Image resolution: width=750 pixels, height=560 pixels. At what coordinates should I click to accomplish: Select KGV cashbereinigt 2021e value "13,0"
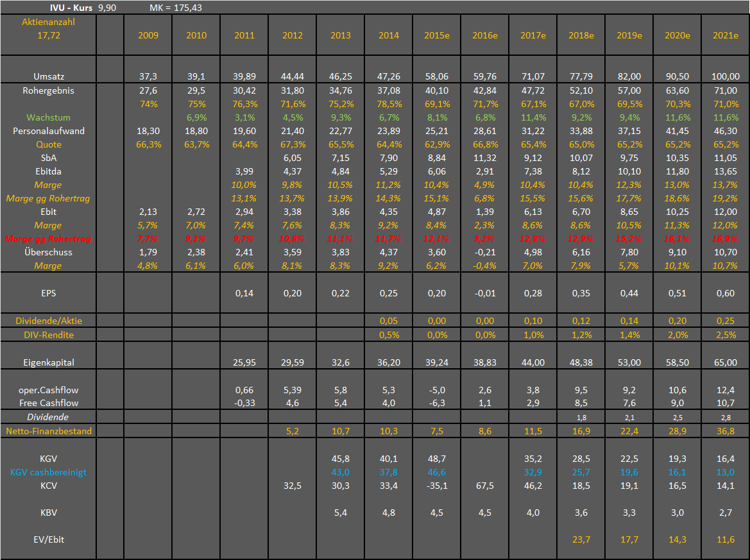click(x=726, y=472)
